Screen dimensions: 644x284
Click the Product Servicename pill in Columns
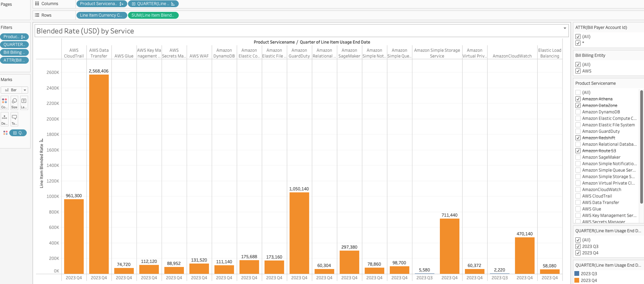tap(99, 4)
